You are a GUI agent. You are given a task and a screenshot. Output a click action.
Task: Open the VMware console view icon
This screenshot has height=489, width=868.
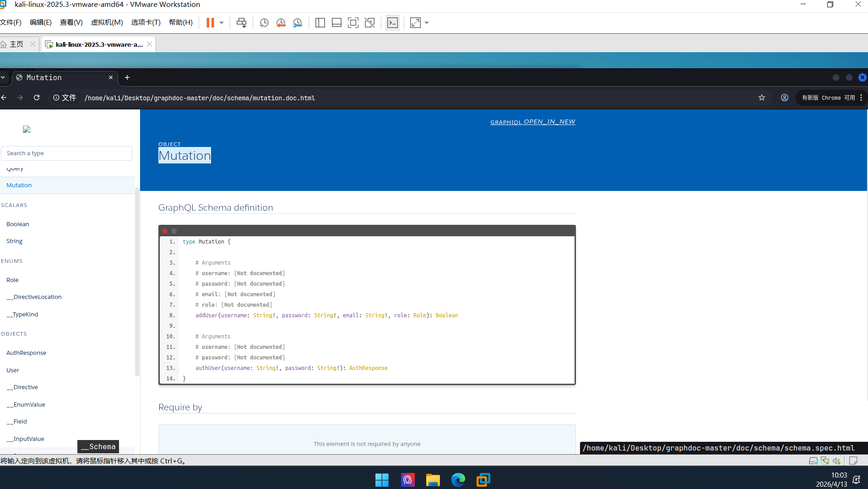point(392,23)
